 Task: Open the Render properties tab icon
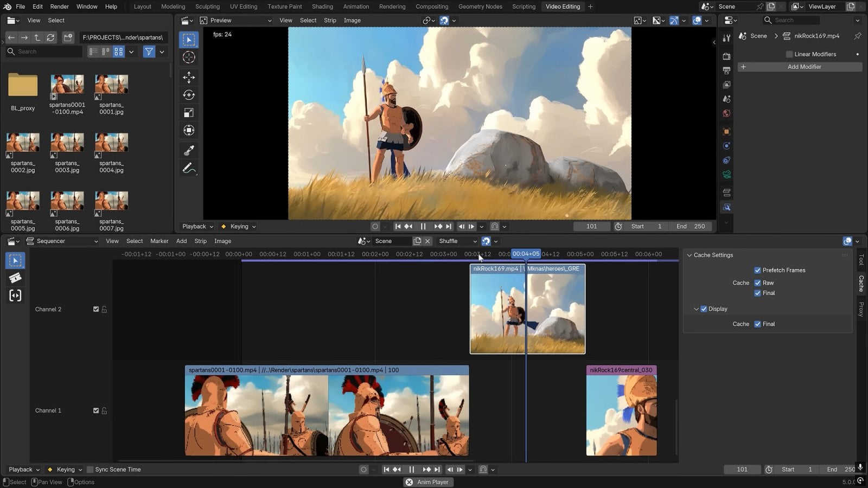coord(726,56)
